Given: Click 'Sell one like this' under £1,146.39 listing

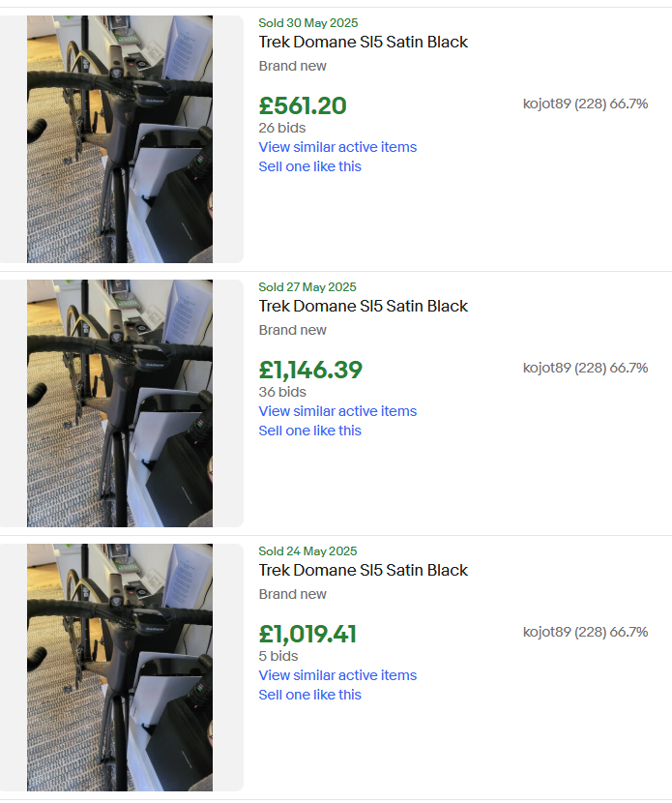Looking at the screenshot, I should 309,431.
